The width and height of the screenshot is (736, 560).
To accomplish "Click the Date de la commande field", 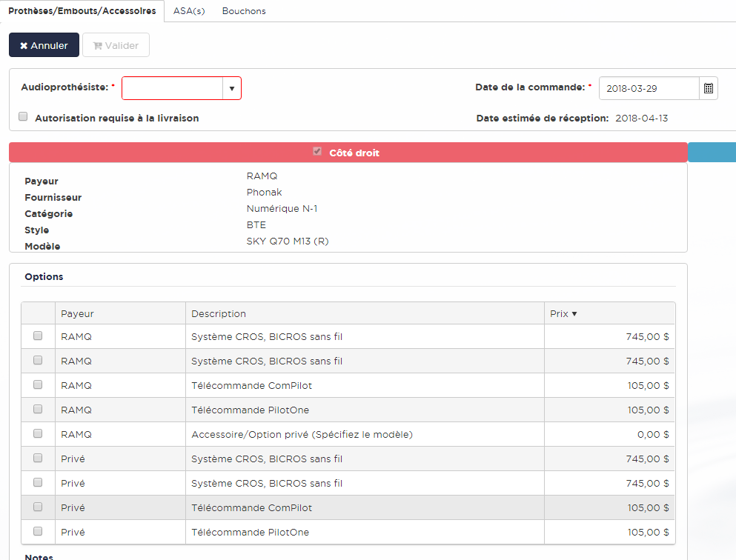I will click(649, 88).
